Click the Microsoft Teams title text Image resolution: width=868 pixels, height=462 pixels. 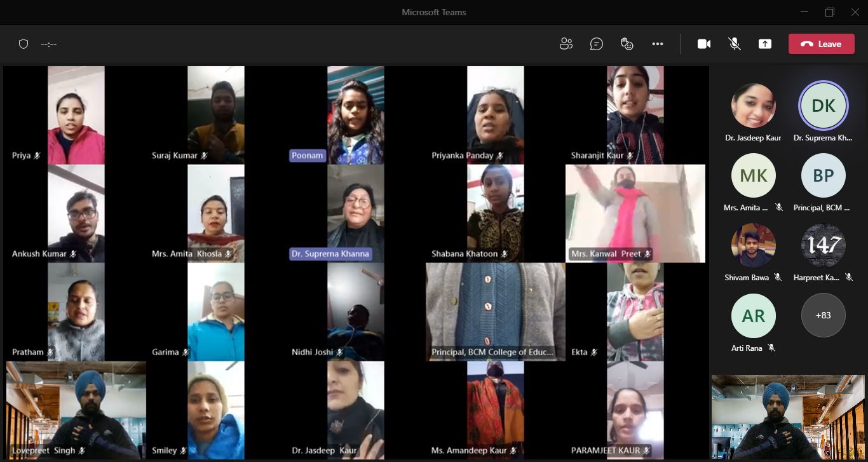pos(434,12)
